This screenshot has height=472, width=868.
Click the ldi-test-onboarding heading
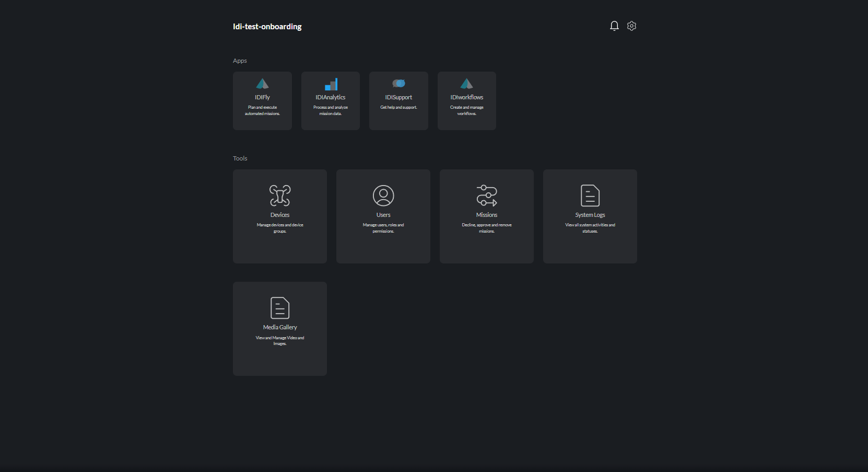pyautogui.click(x=267, y=27)
